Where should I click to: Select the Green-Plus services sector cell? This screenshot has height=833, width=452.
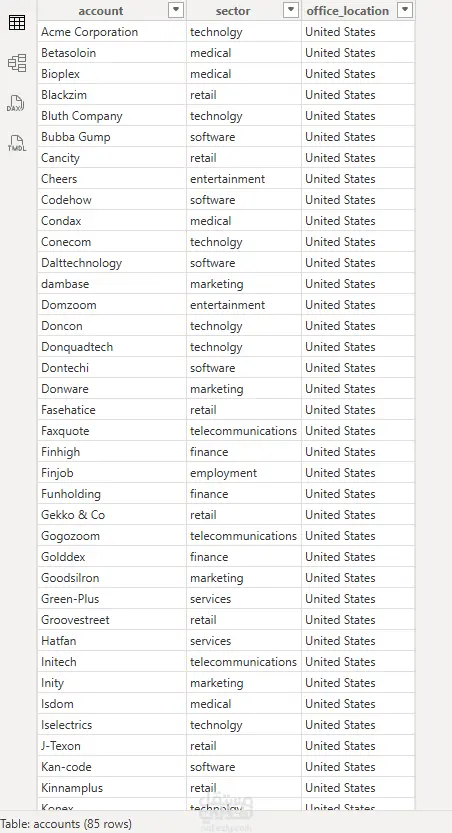coord(244,599)
